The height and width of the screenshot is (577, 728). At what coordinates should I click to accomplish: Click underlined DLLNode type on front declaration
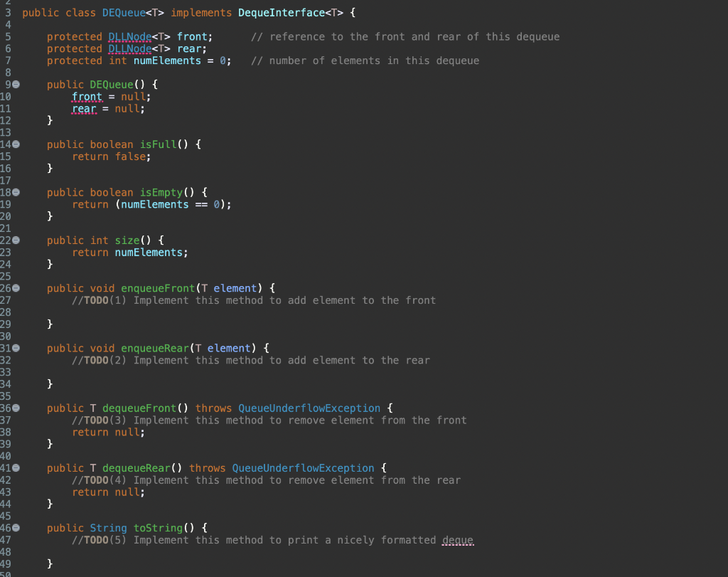pyautogui.click(x=129, y=36)
